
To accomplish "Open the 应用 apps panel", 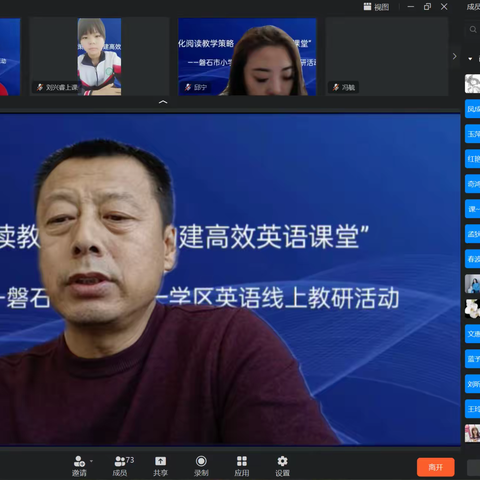I will pyautogui.click(x=242, y=466).
